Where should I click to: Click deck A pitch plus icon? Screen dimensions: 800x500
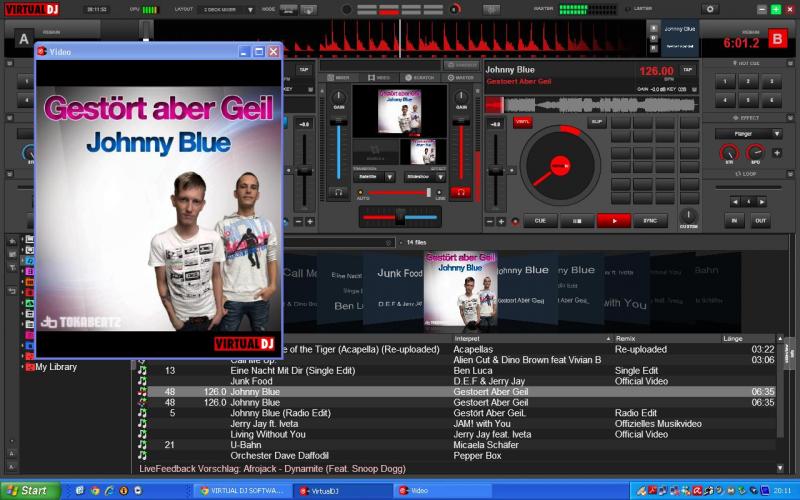(310, 221)
